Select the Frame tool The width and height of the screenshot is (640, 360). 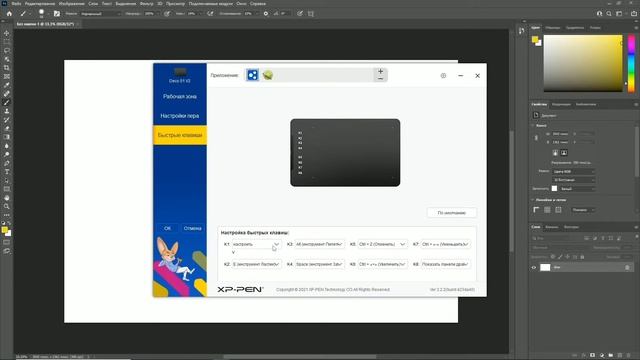[x=7, y=76]
